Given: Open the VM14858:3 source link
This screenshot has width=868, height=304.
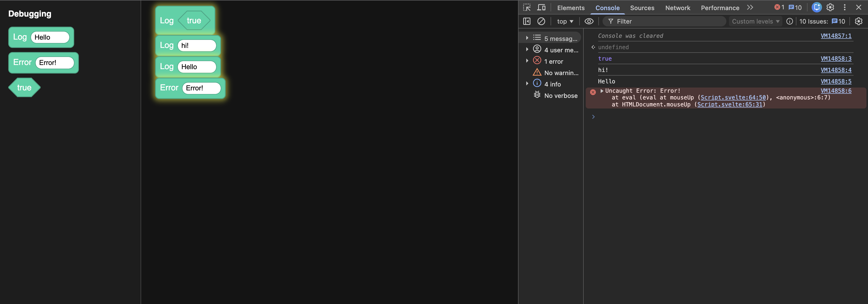Looking at the screenshot, I should (x=836, y=58).
